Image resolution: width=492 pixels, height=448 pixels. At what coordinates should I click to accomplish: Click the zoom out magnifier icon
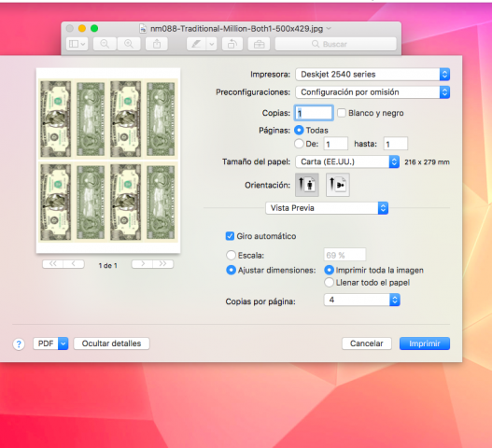[105, 44]
